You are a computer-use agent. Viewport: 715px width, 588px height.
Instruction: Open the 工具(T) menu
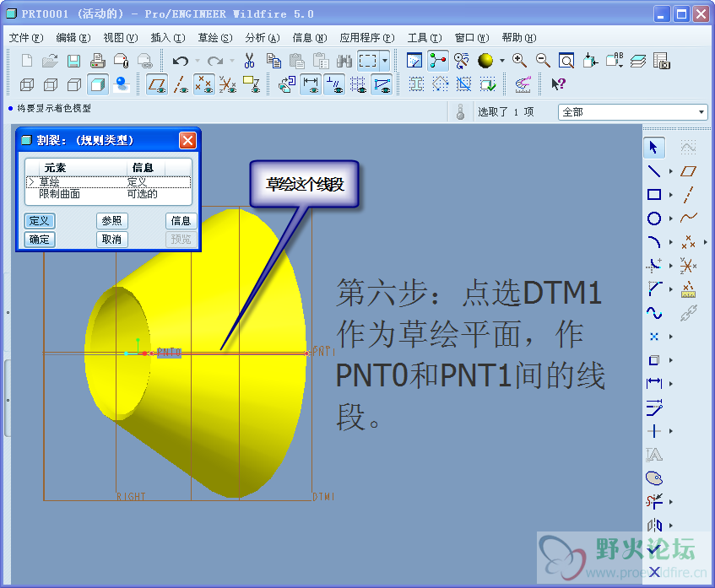425,38
